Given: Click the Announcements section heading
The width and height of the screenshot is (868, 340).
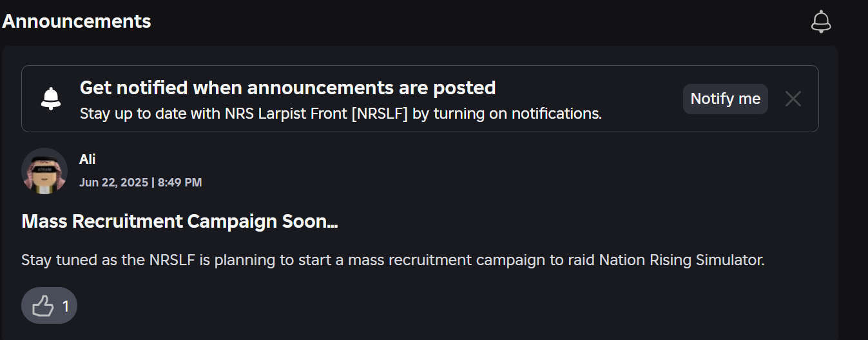Looking at the screenshot, I should click(76, 21).
